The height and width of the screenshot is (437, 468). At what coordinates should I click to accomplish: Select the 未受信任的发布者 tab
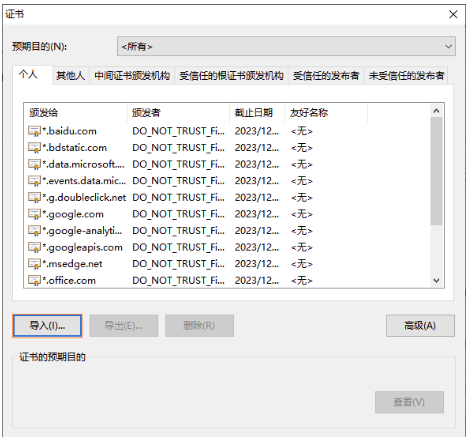tap(406, 76)
